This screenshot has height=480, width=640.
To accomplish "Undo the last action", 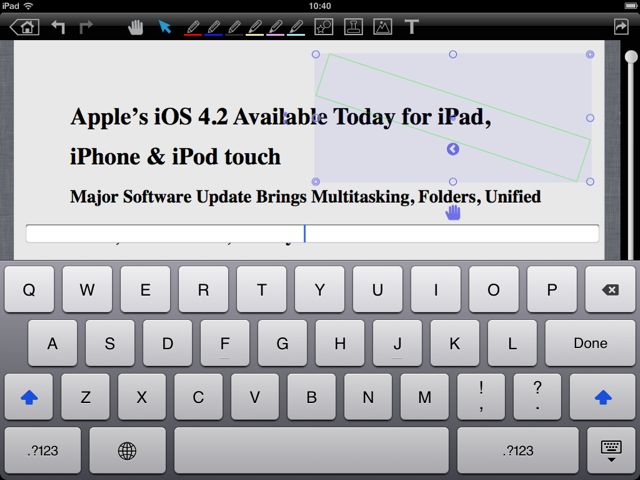I will pyautogui.click(x=58, y=27).
